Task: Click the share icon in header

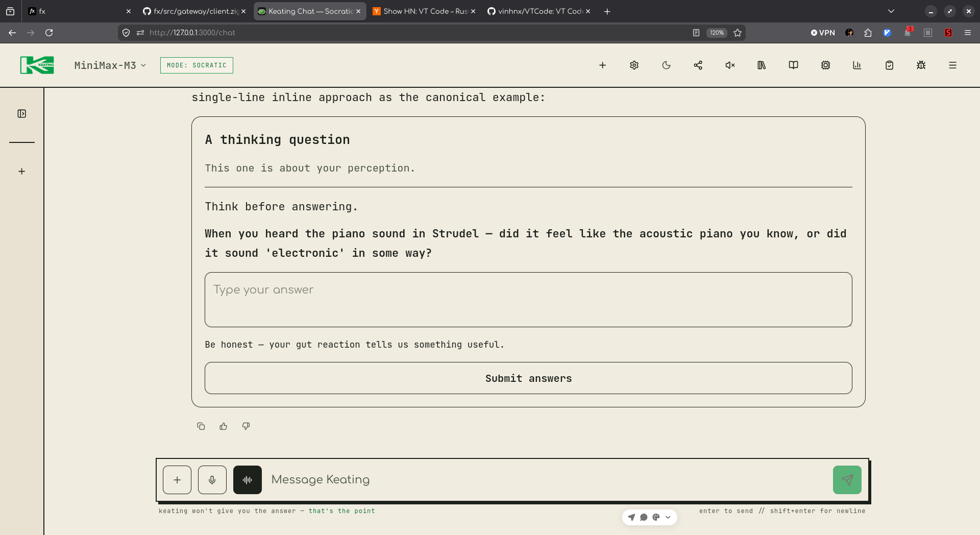Action: coord(698,65)
